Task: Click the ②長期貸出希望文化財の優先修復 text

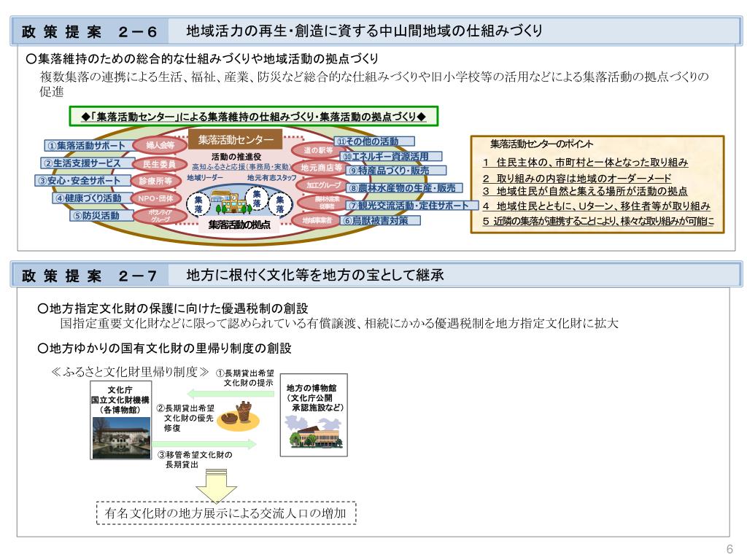Action: click(x=185, y=418)
